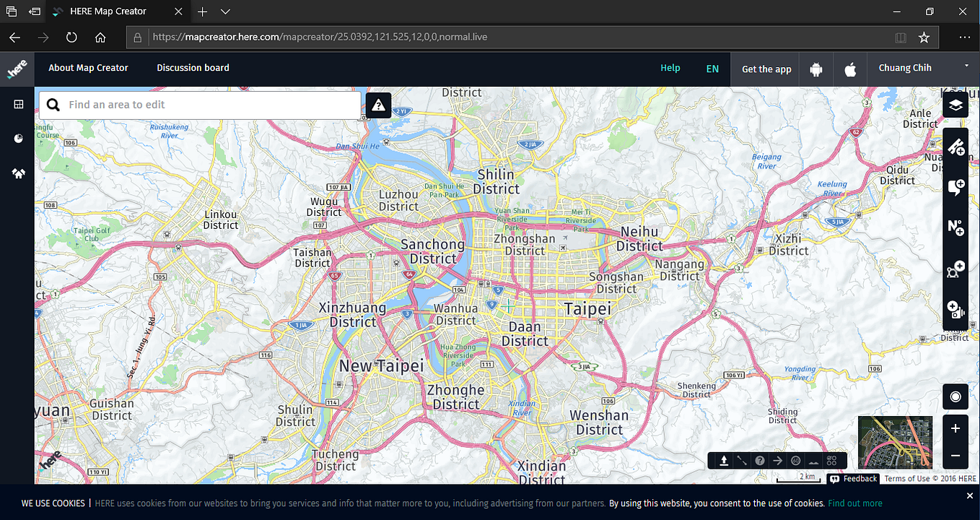Click the speed limit 60 attribute icon
This screenshot has height=520, width=980.
(x=795, y=460)
